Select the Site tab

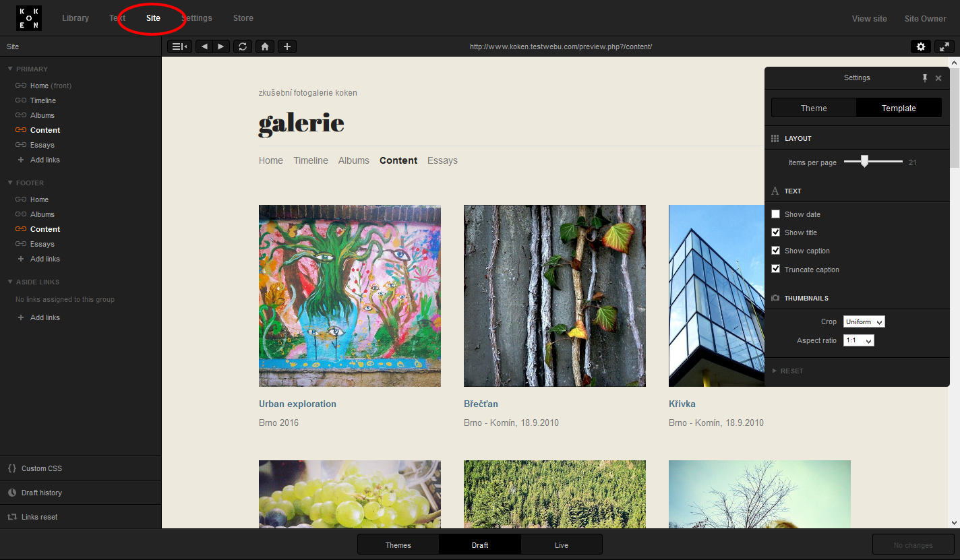point(153,18)
